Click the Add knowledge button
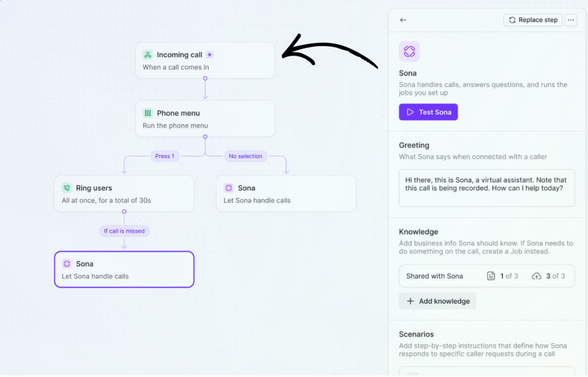The width and height of the screenshot is (588, 377). [x=438, y=301]
